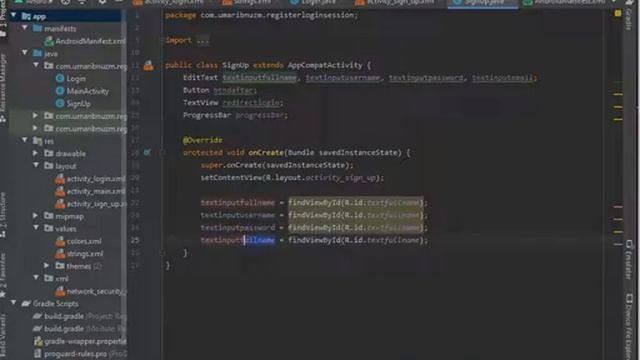The image size is (640, 360).
Task: Open the Favorites tool window side tab
Action: pyautogui.click(x=3, y=276)
